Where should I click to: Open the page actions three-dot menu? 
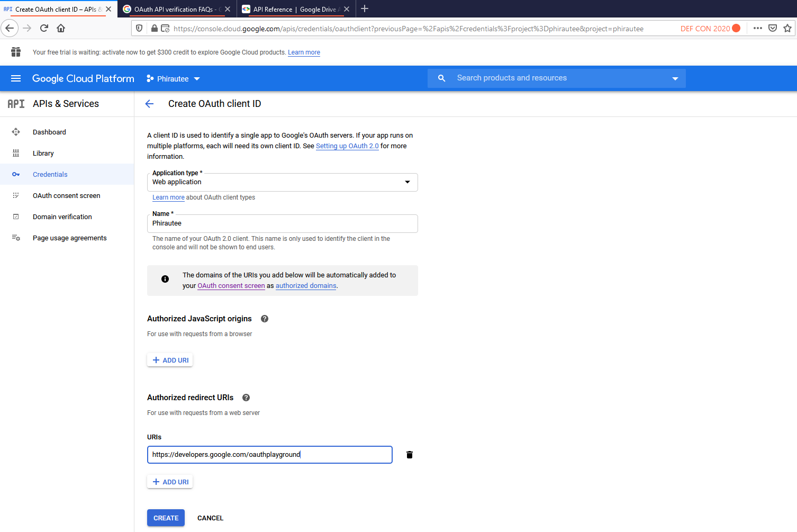coord(758,28)
